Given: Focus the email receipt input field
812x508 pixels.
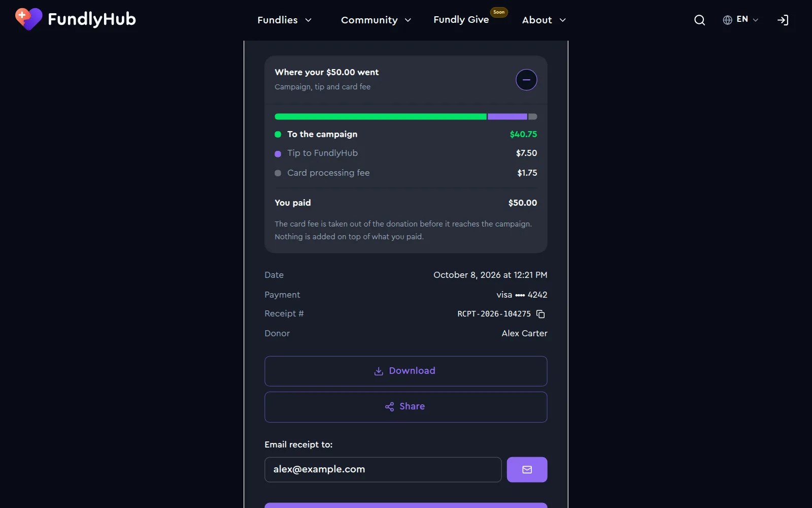Looking at the screenshot, I should (383, 469).
